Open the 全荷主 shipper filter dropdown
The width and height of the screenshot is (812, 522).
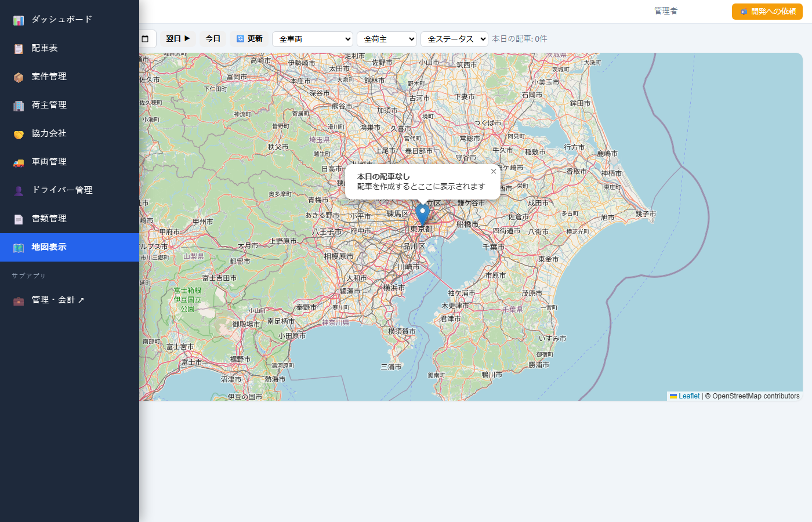click(x=387, y=39)
